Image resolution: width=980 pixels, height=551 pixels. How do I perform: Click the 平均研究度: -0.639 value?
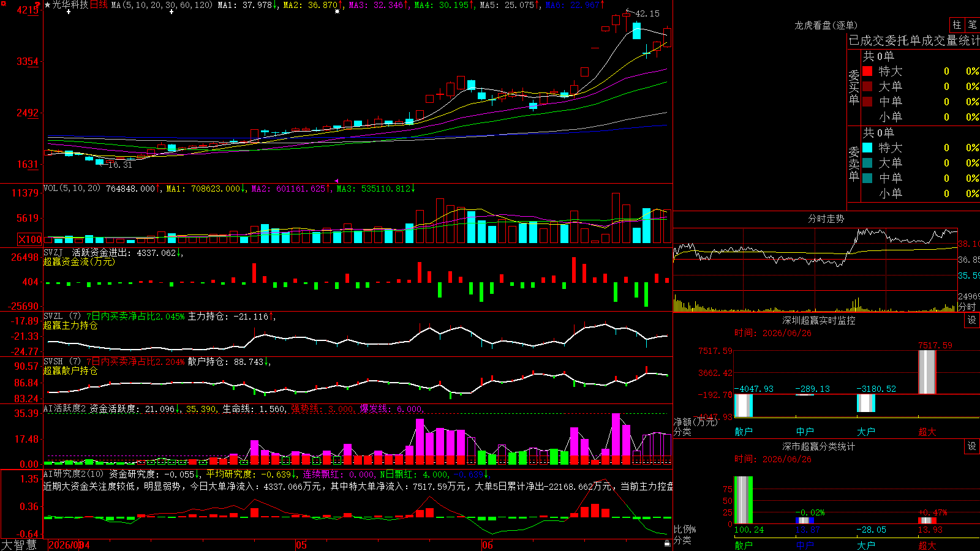point(251,474)
